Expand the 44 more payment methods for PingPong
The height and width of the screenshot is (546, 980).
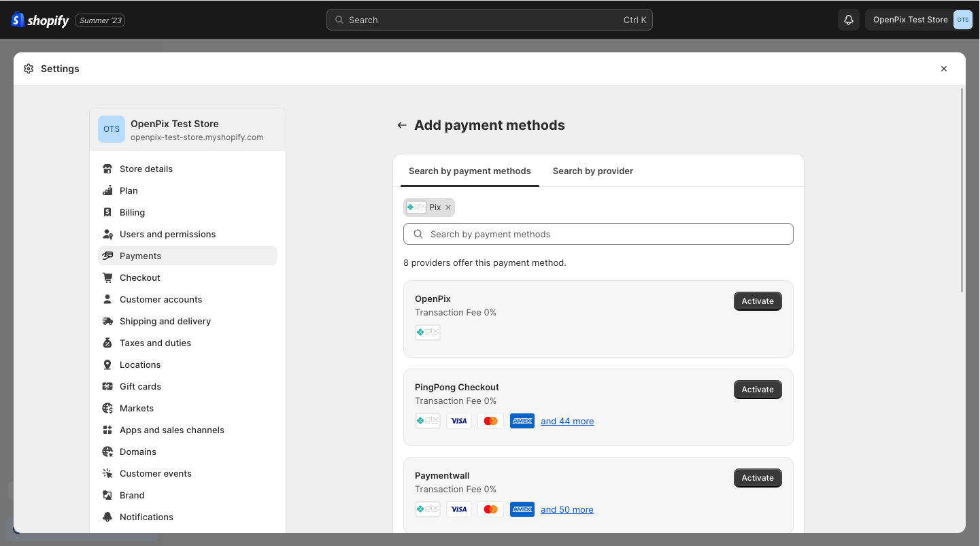point(567,420)
